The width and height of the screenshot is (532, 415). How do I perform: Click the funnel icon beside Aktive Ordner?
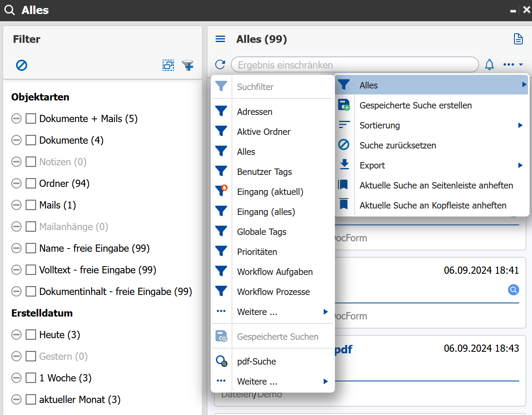pyautogui.click(x=221, y=131)
